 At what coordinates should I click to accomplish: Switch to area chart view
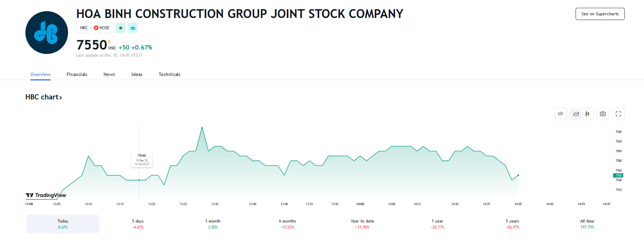point(576,114)
